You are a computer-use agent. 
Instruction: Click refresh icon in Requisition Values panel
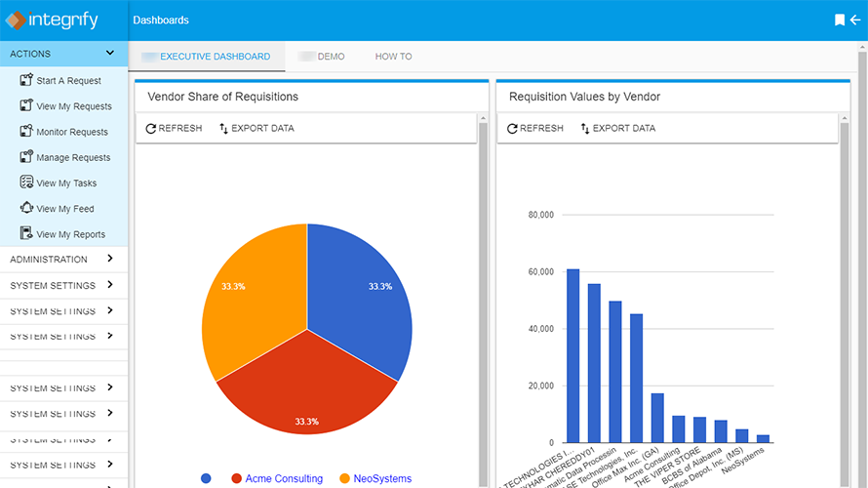coord(512,129)
